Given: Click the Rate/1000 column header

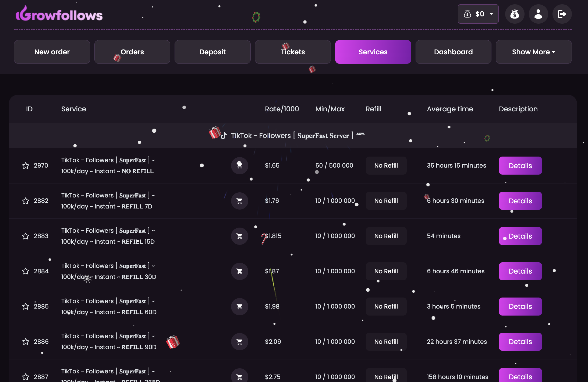Looking at the screenshot, I should point(282,109).
